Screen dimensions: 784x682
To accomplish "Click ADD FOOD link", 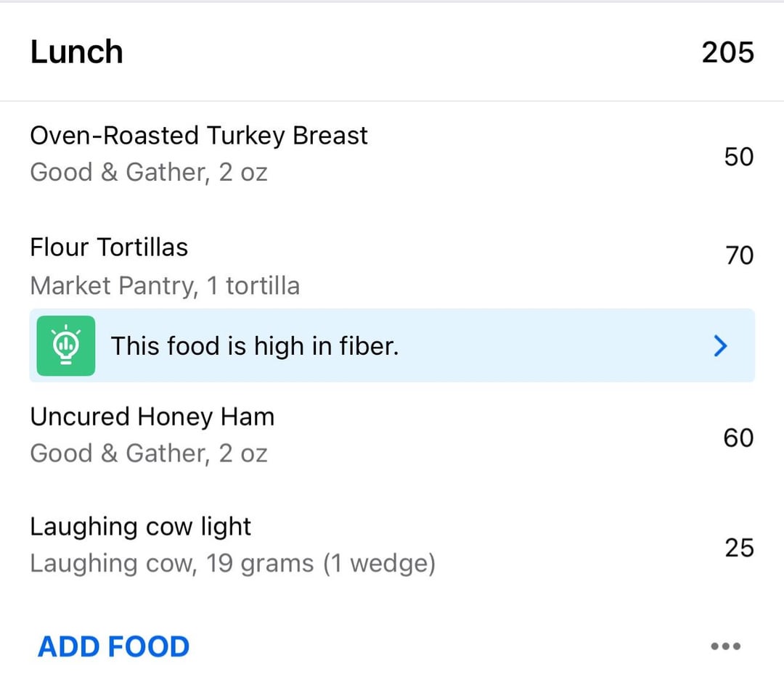I will (113, 646).
